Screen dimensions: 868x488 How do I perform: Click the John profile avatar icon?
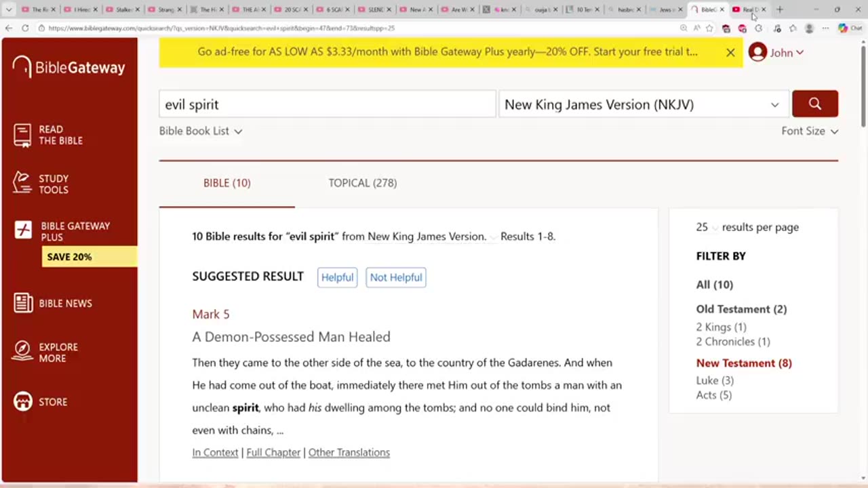pyautogui.click(x=757, y=52)
